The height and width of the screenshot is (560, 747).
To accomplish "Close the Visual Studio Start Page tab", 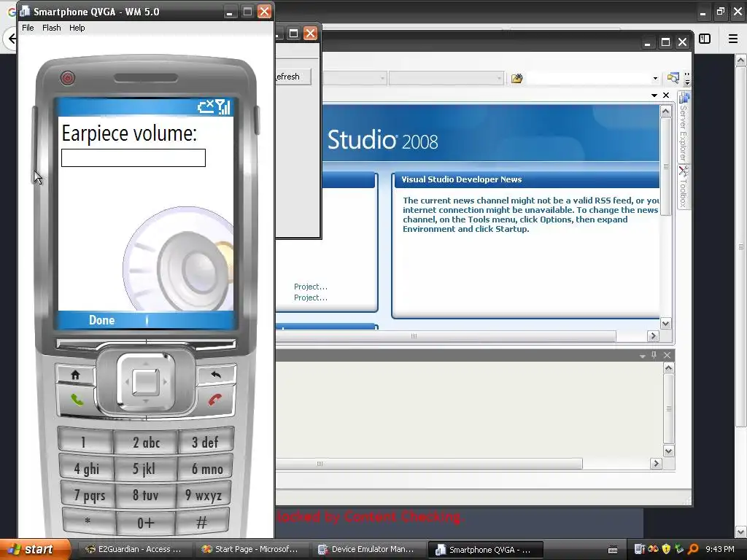I will [x=666, y=96].
